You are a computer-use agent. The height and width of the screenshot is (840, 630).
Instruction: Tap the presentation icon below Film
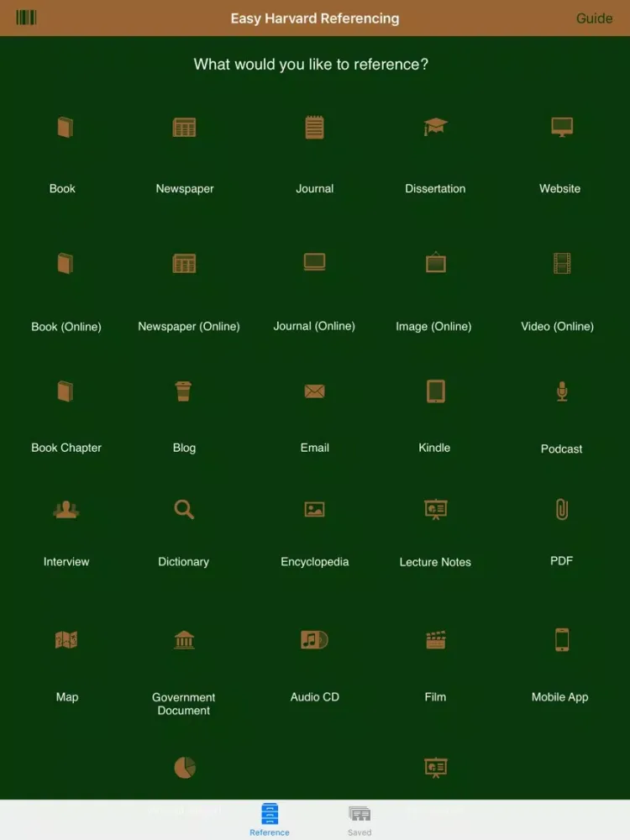tap(435, 768)
